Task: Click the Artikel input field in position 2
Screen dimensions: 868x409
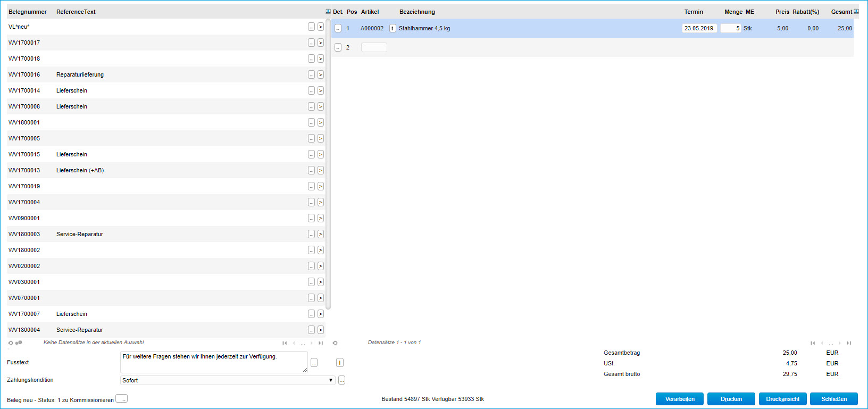Action: 374,47
